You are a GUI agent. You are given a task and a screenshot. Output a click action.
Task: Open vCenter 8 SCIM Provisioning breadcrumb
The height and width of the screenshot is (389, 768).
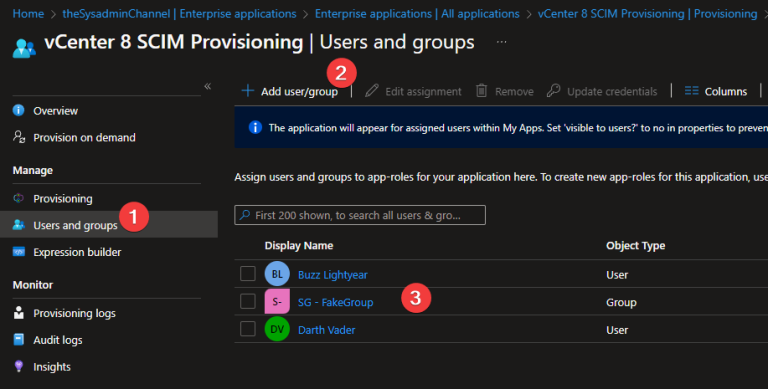[648, 14]
